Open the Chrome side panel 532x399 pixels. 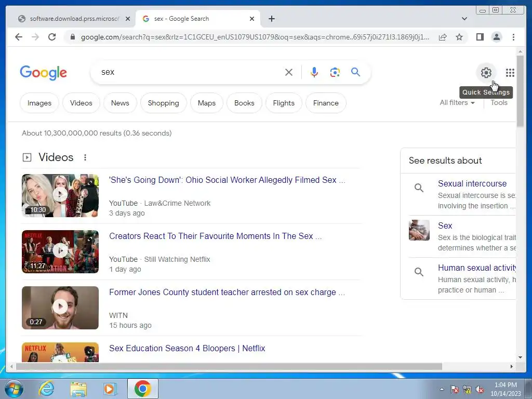(x=480, y=37)
